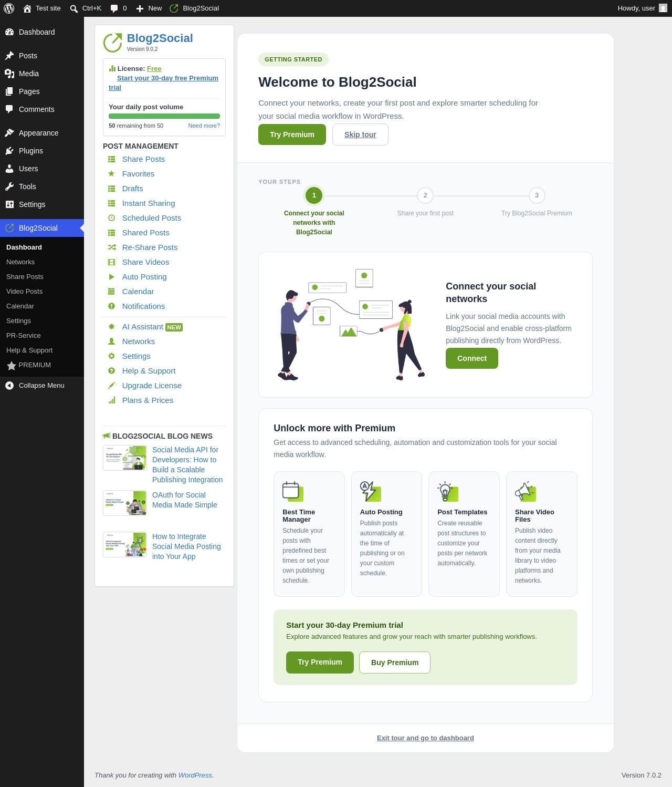Select step 2 circle Share your first post

(x=425, y=195)
